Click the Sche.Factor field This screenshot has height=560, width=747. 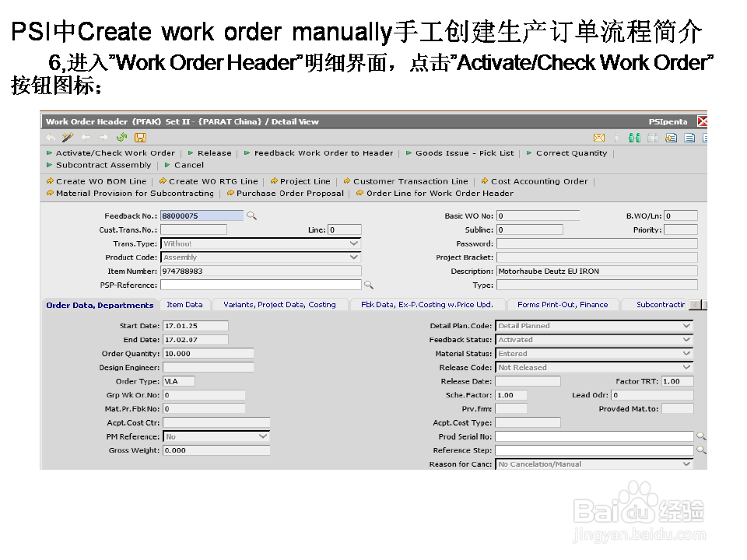click(511, 395)
